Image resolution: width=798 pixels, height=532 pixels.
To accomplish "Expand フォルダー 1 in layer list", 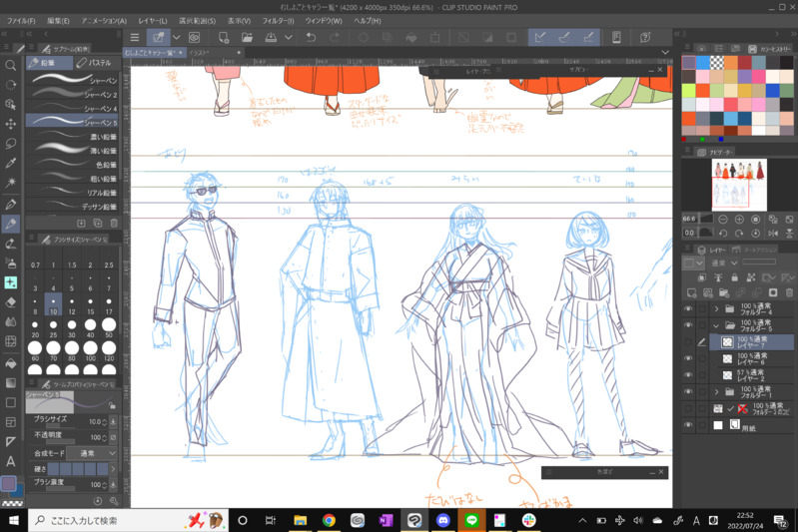I will coord(716,391).
